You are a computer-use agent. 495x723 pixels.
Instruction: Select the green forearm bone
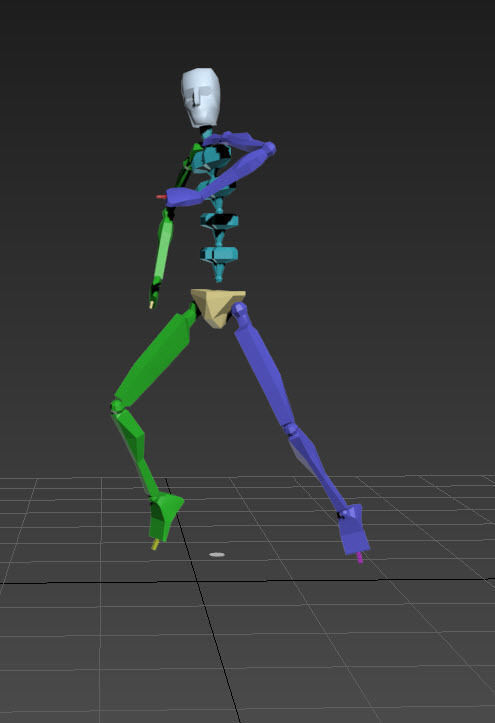coord(163,248)
